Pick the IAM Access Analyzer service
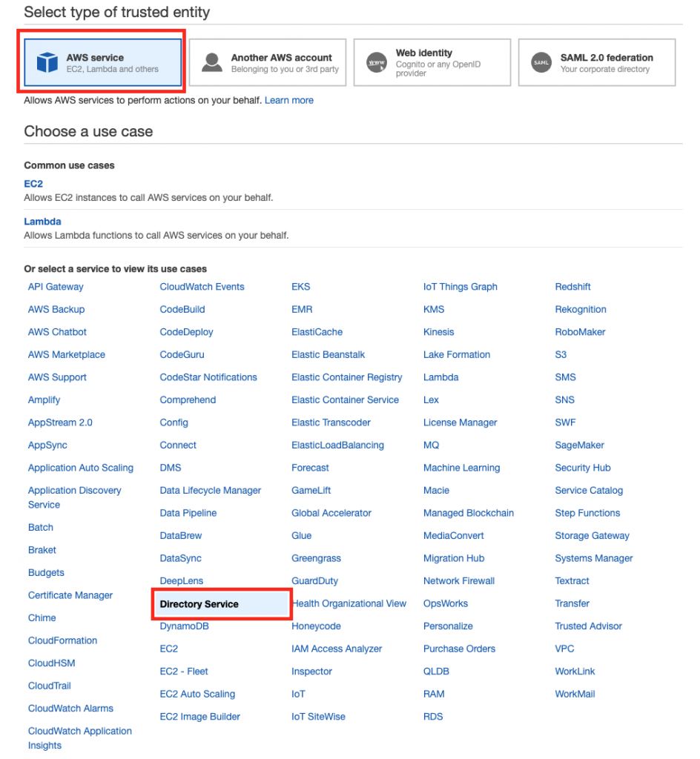 point(337,649)
